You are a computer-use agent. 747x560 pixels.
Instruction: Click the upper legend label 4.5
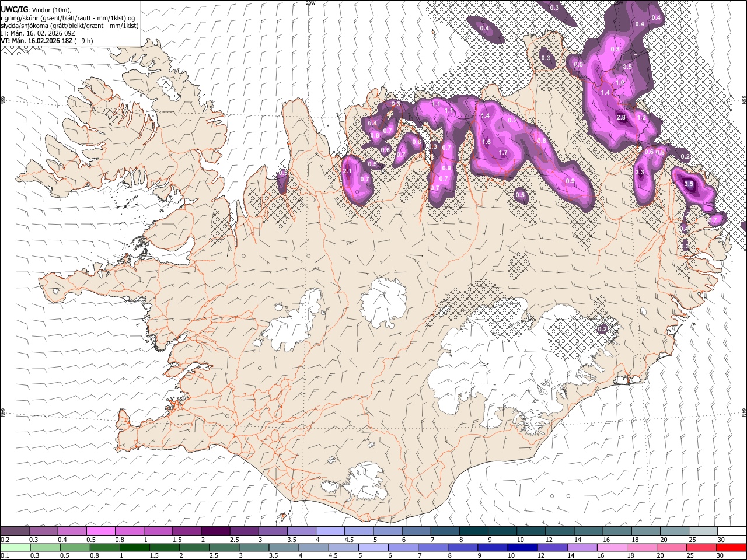tap(348, 540)
